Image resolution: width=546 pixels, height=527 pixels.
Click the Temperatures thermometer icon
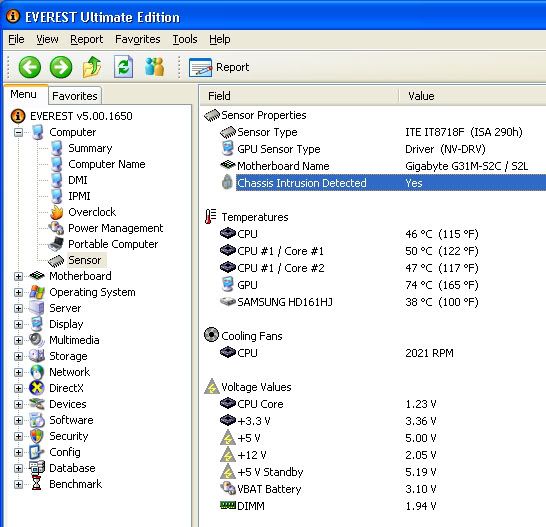click(x=211, y=216)
